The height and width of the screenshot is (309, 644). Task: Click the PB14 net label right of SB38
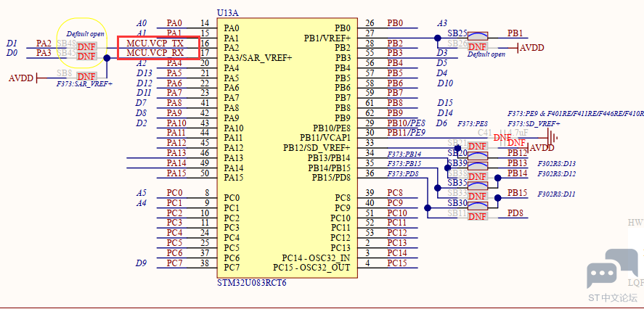tap(517, 173)
